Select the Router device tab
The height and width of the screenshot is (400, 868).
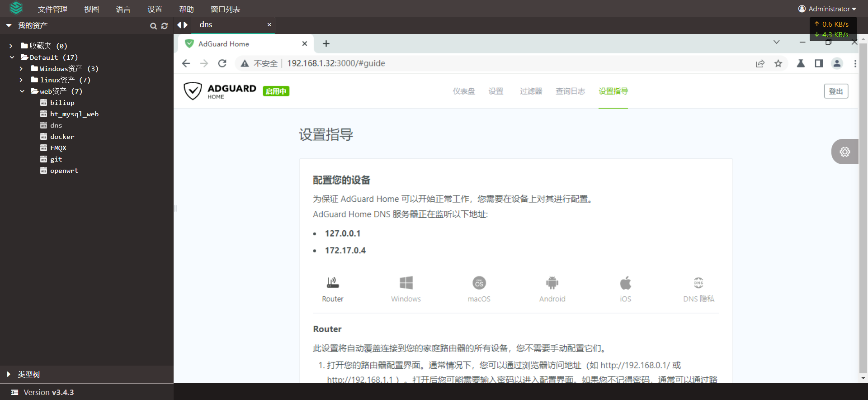point(333,290)
